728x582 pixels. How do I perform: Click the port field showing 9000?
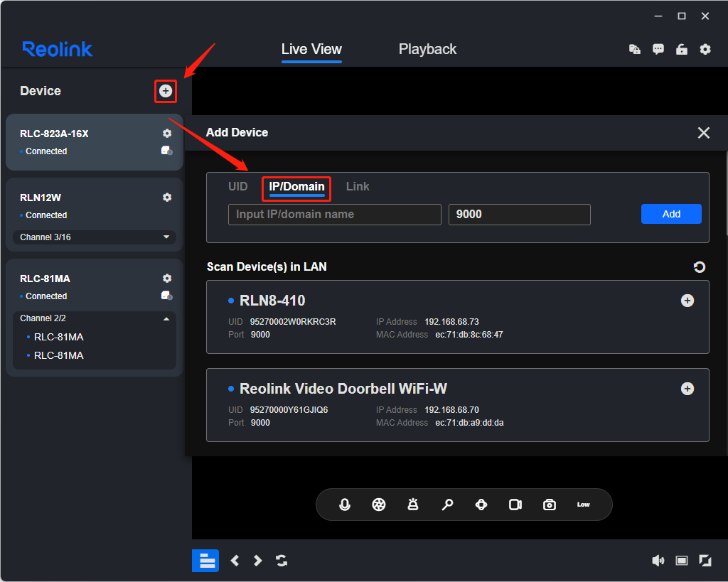[x=520, y=215]
